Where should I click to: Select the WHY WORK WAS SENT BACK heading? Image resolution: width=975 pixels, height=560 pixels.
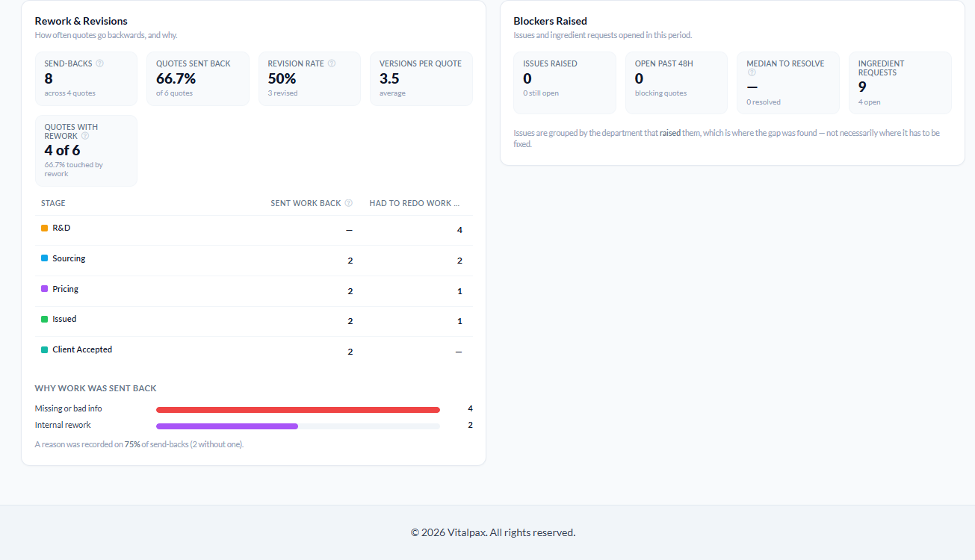pyautogui.click(x=96, y=388)
